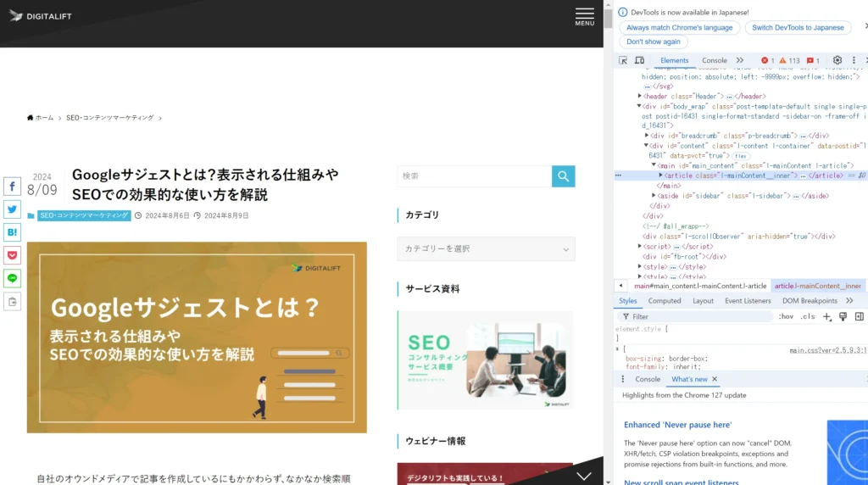Viewport: 868px width, 485px height.
Task: Share the article on Facebook
Action: tap(12, 186)
